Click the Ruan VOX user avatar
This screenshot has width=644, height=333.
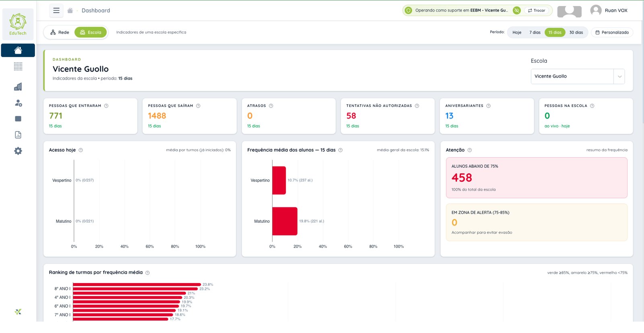(x=596, y=10)
